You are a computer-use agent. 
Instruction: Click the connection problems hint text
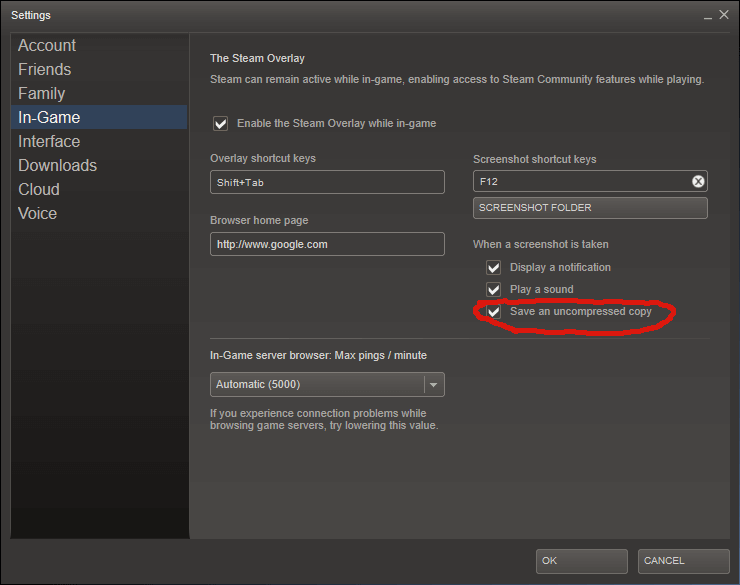pyautogui.click(x=324, y=419)
